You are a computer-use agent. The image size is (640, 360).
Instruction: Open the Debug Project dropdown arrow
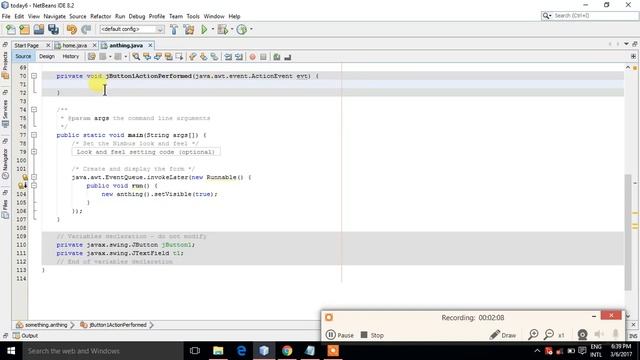pos(232,29)
